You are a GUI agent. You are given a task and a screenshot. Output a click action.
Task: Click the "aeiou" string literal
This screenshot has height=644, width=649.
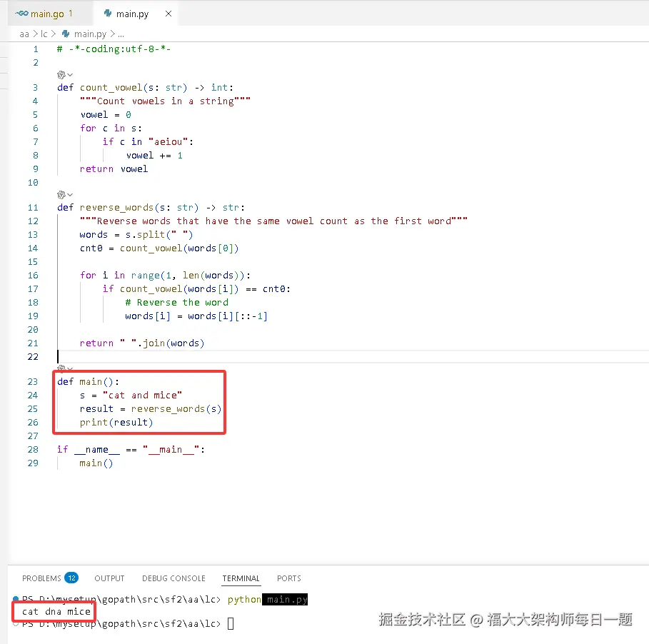tap(168, 142)
